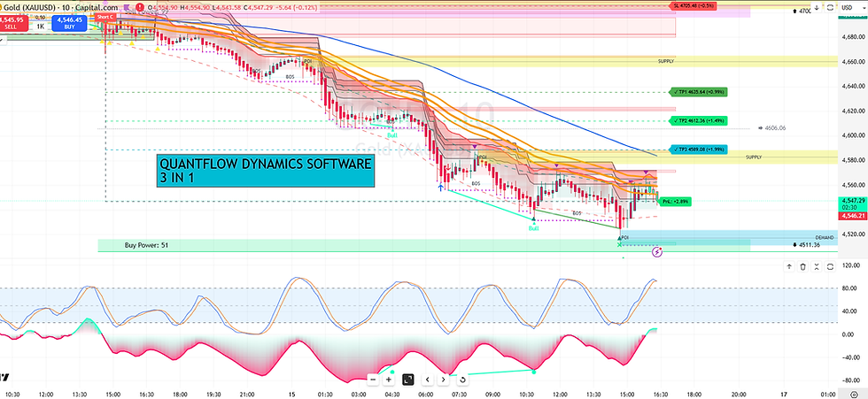Image resolution: width=868 pixels, height=399 pixels.
Task: Zoom in with the plus button
Action: pyautogui.click(x=389, y=380)
